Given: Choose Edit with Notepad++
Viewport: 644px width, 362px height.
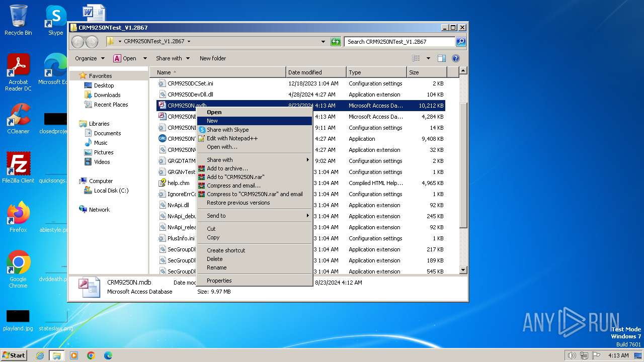Looking at the screenshot, I should 255,138.
